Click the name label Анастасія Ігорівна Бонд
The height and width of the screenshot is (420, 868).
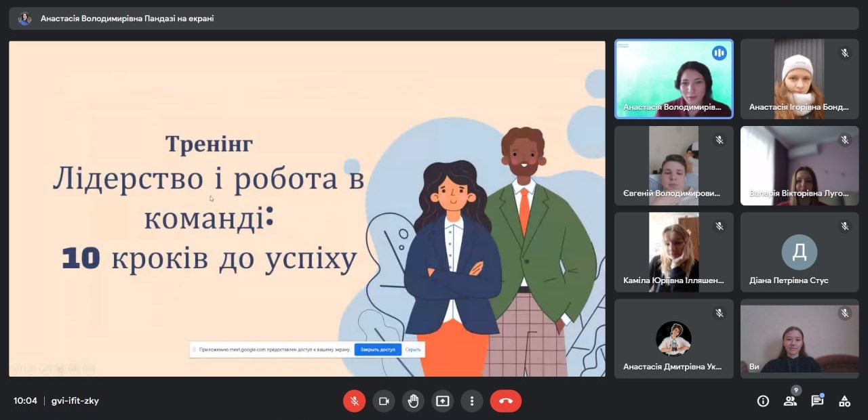pos(799,107)
